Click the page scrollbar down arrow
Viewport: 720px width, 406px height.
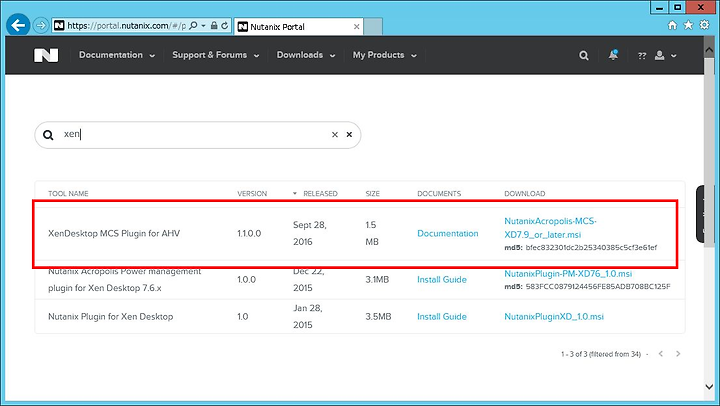(709, 387)
